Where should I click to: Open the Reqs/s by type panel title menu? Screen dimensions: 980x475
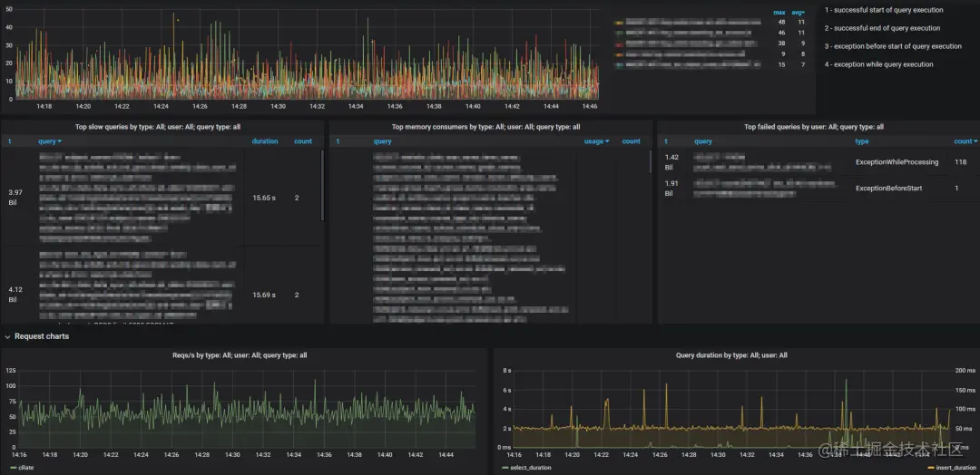(240, 355)
